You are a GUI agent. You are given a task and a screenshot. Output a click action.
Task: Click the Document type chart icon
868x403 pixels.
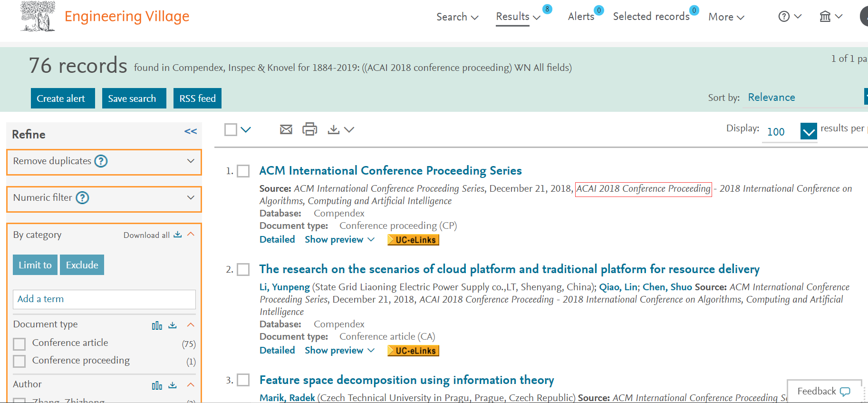(x=157, y=325)
